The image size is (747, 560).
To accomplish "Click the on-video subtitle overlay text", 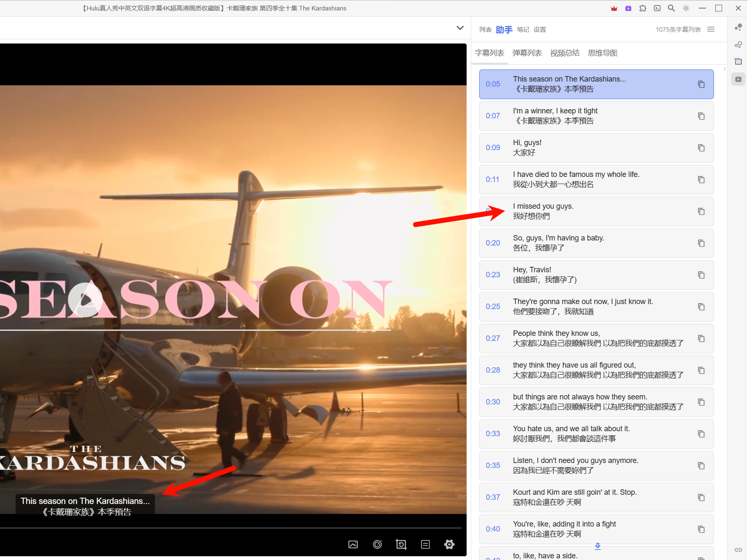I will tap(85, 506).
